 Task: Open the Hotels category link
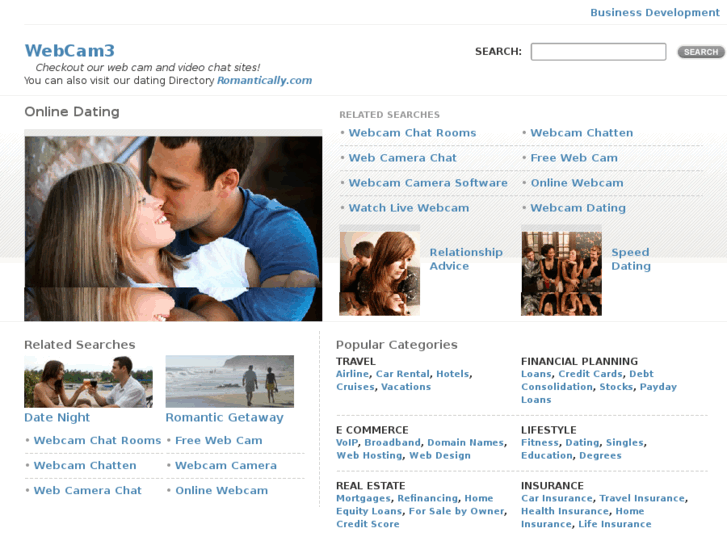click(453, 374)
